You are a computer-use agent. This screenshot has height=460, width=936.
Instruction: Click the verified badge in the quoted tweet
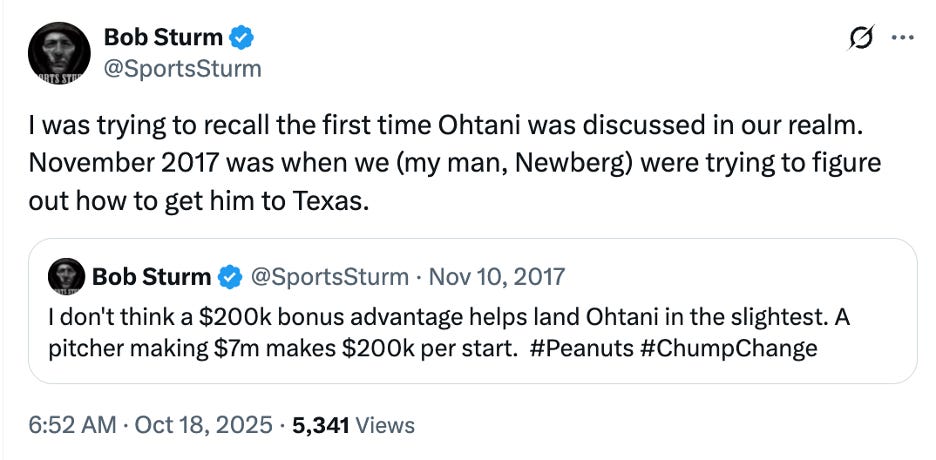click(228, 276)
